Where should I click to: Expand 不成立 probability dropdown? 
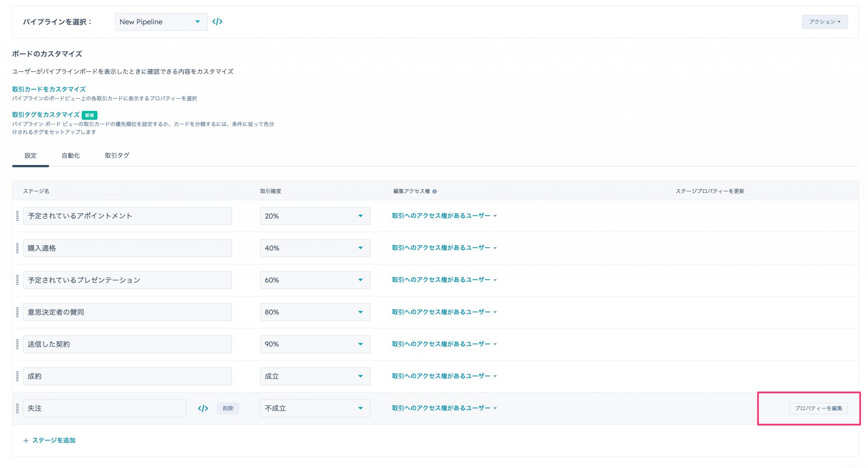pos(314,408)
